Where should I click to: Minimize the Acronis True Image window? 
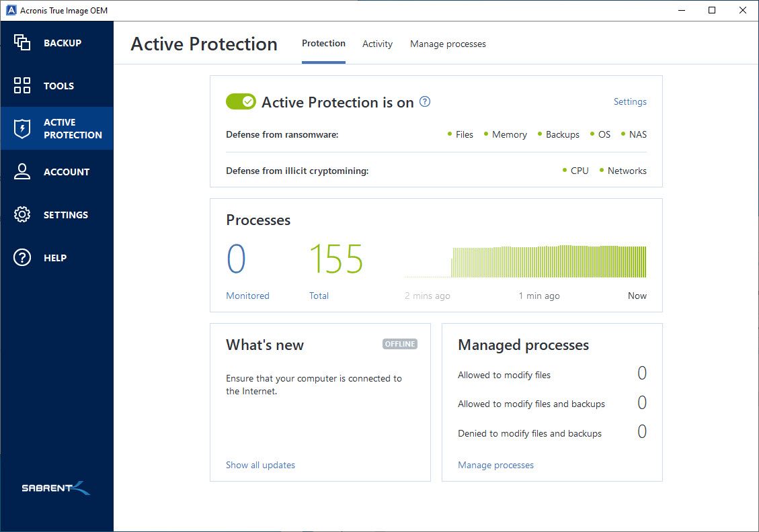682,10
